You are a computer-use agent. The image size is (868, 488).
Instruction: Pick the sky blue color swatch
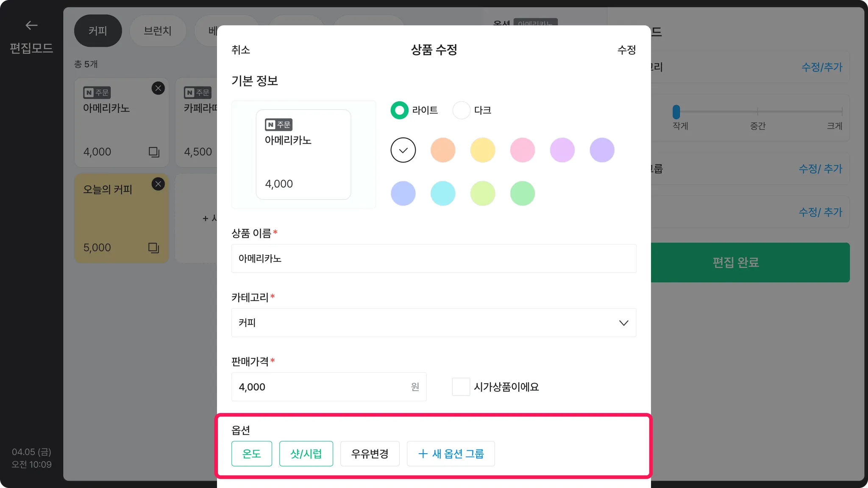(x=443, y=194)
